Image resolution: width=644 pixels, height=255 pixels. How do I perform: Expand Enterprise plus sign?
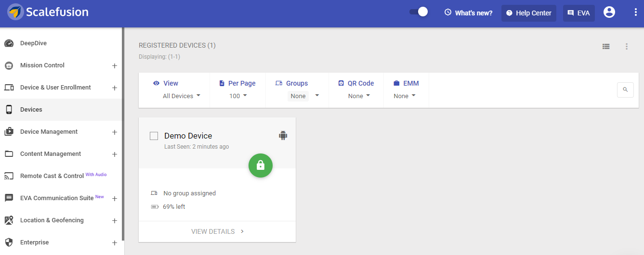115,243
